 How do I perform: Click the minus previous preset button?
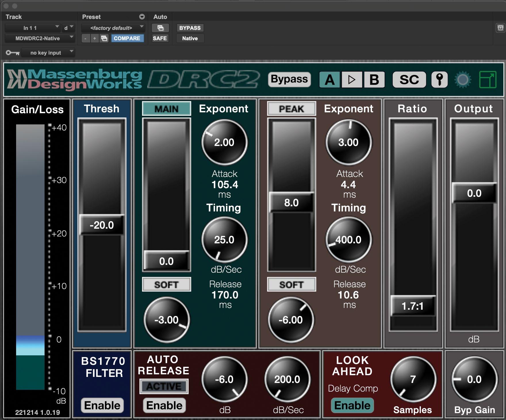(x=85, y=38)
